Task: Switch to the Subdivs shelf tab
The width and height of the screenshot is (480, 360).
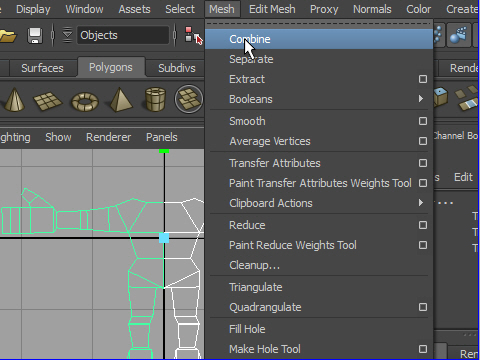Action: [x=177, y=68]
